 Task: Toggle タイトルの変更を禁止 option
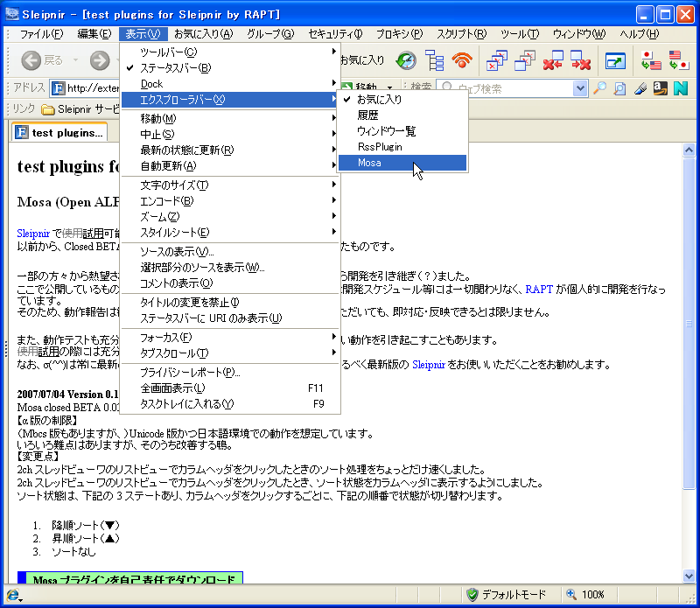230,302
